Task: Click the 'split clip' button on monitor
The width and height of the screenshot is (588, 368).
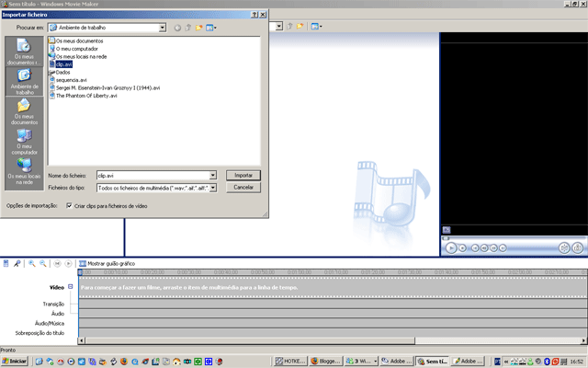Action: 564,247
